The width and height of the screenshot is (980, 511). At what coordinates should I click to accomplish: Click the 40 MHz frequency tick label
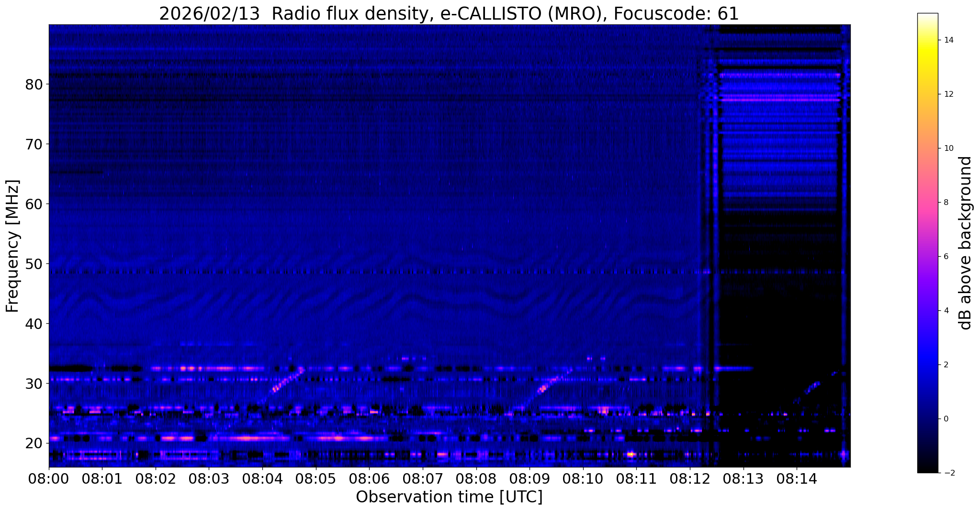[x=34, y=324]
